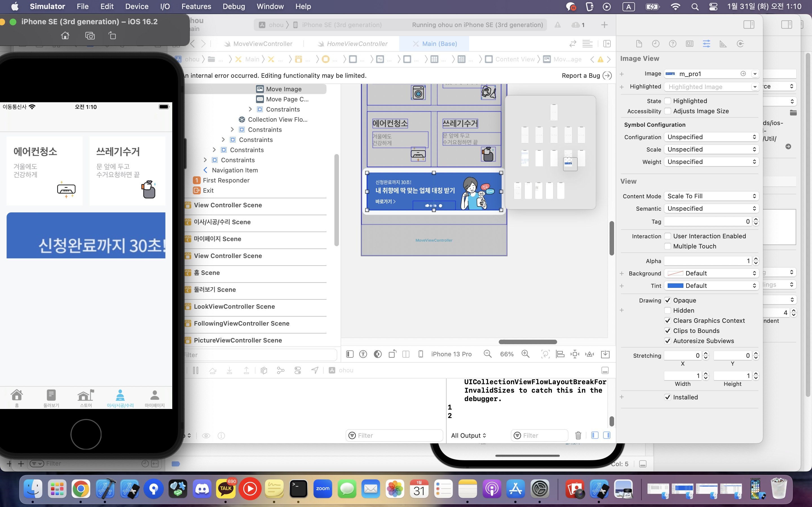Take a Simulator screenshot with camera icon
The image size is (812, 507).
[x=90, y=35]
